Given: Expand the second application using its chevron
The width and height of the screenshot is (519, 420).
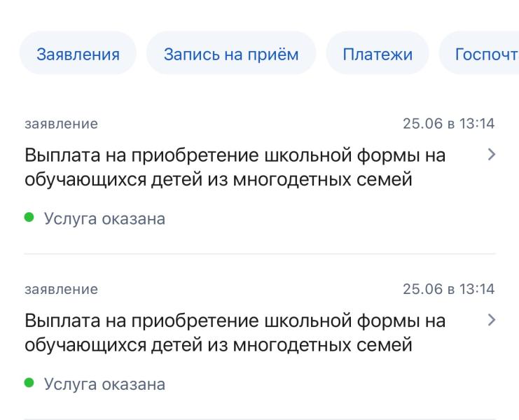Looking at the screenshot, I should pos(492,320).
